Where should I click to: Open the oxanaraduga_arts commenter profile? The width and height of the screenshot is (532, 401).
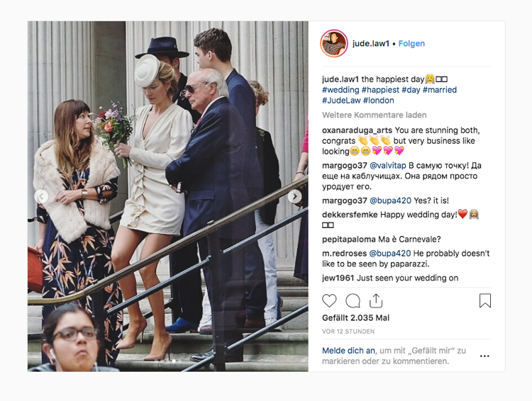(x=357, y=130)
